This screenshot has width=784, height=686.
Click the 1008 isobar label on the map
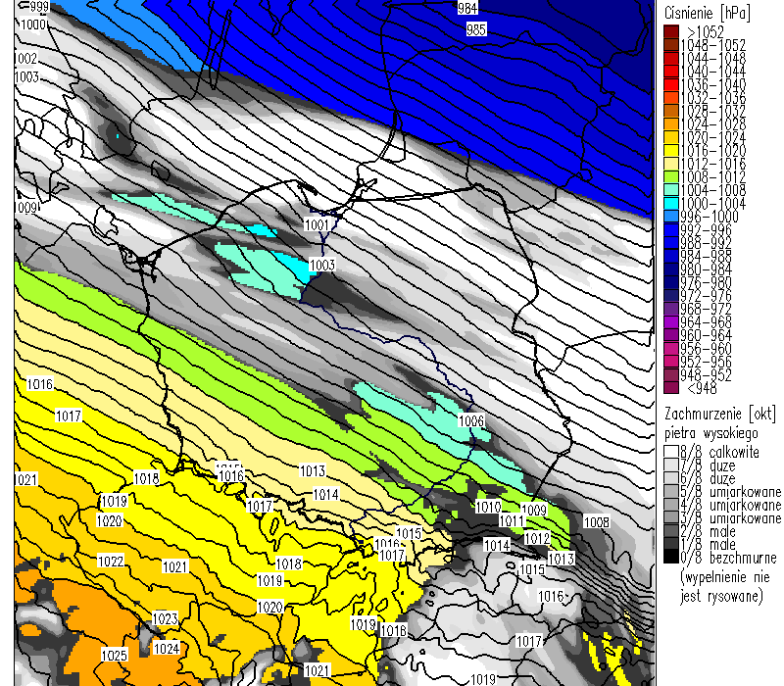597,522
